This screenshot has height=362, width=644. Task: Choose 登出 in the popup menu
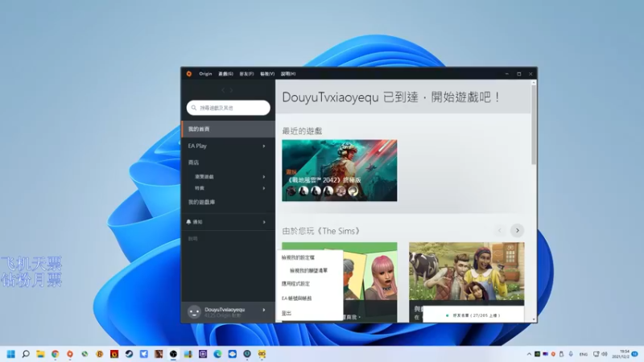tap(287, 313)
